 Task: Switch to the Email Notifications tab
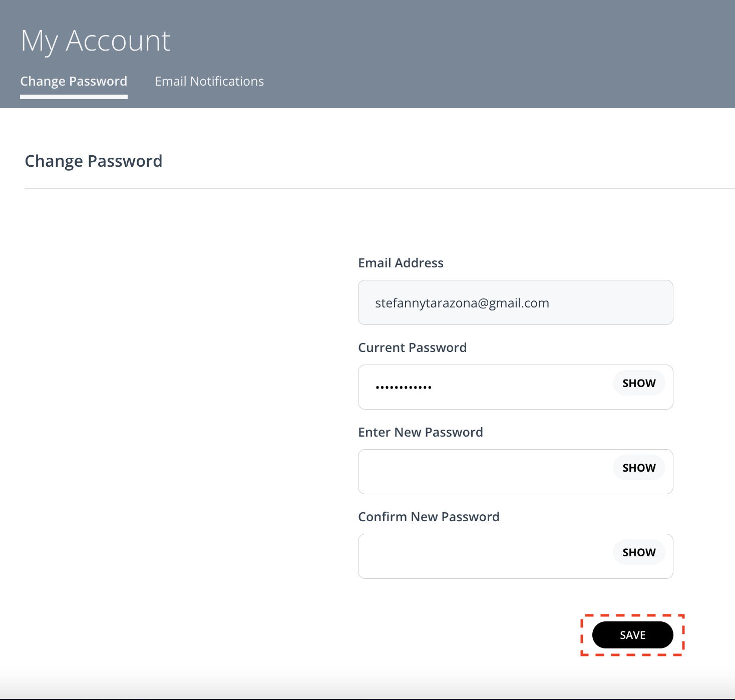tap(209, 81)
